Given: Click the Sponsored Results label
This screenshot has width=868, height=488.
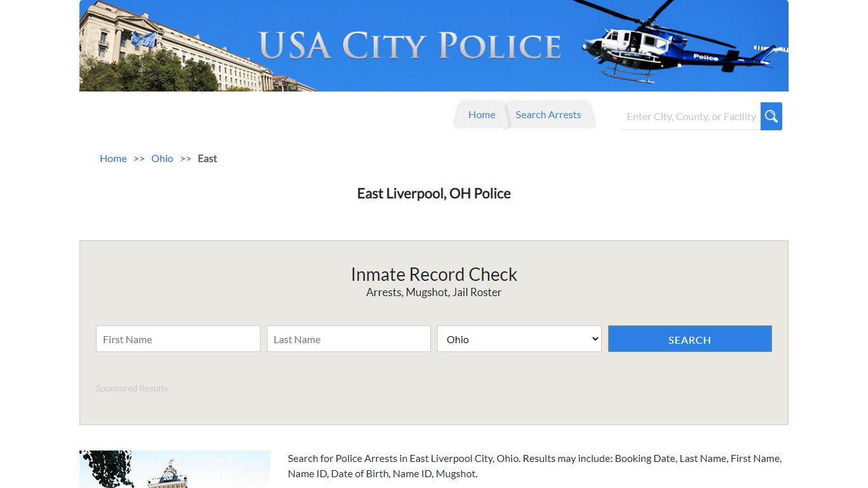Looking at the screenshot, I should point(132,388).
